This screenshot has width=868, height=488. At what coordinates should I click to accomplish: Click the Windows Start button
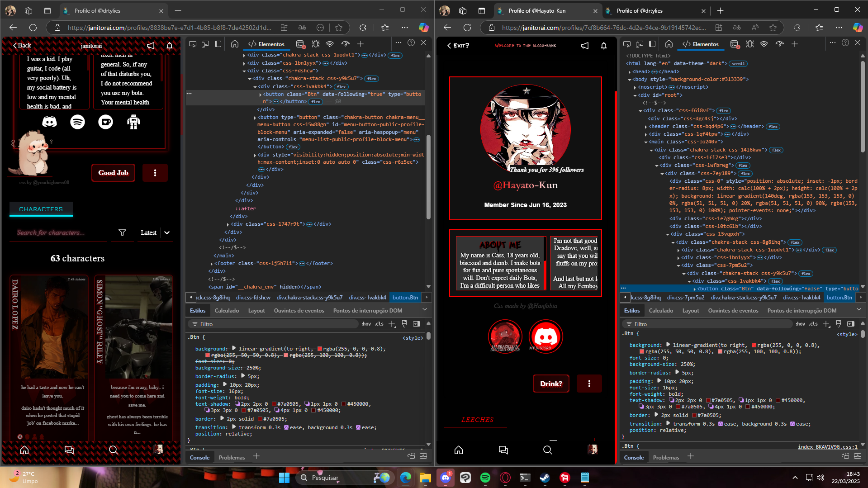(x=284, y=478)
